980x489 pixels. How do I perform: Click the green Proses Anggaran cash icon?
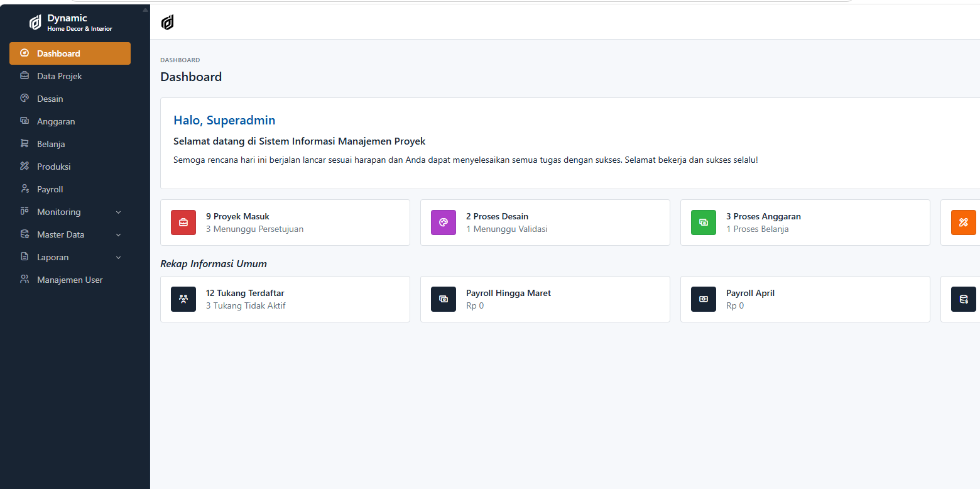click(704, 223)
